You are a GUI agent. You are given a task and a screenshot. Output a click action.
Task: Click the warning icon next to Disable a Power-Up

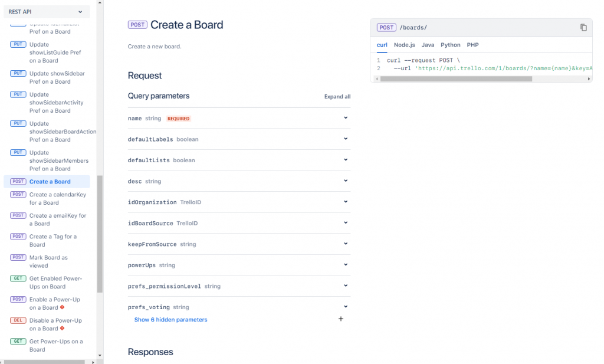tap(62, 329)
